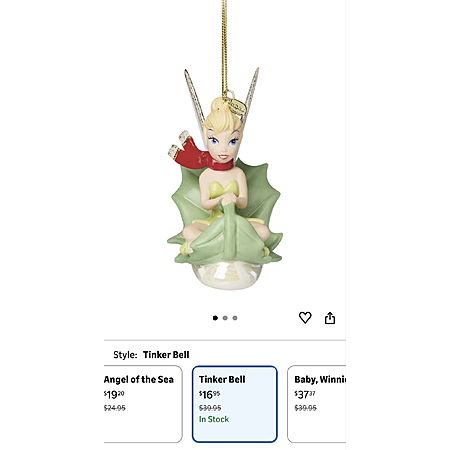The height and width of the screenshot is (450, 450).
Task: Select the first carousel dot
Action: 215,318
